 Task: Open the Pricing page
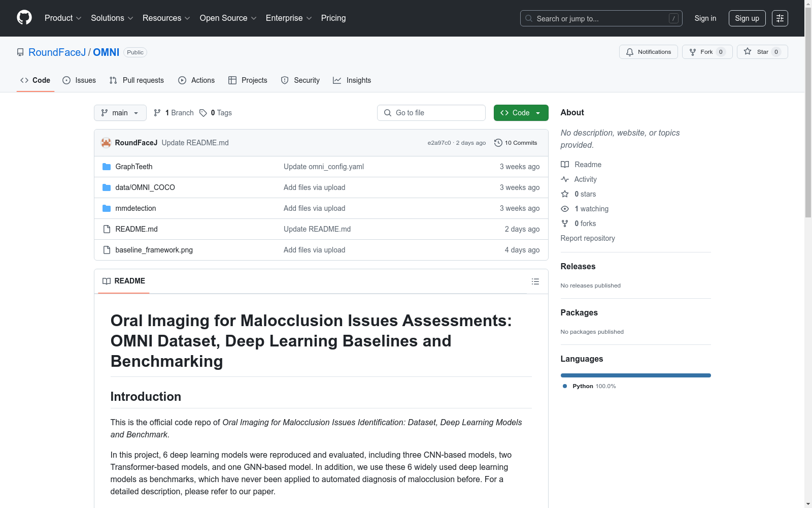coord(333,18)
